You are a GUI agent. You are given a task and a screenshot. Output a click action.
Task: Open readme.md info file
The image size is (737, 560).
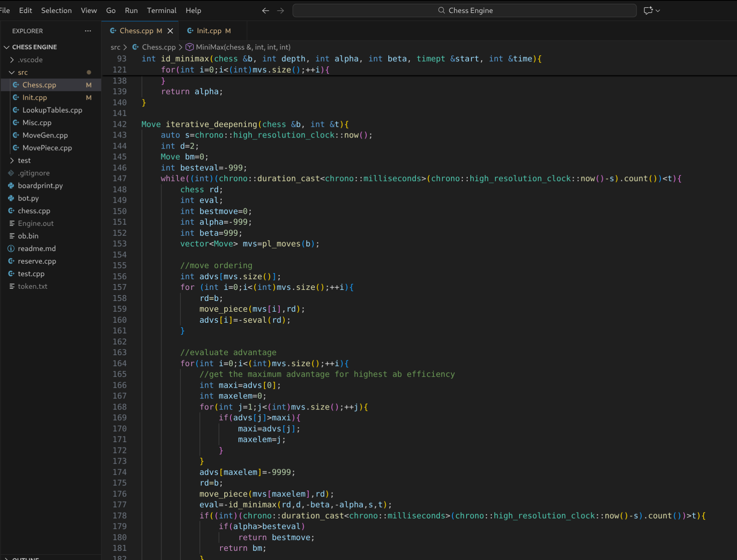(37, 248)
